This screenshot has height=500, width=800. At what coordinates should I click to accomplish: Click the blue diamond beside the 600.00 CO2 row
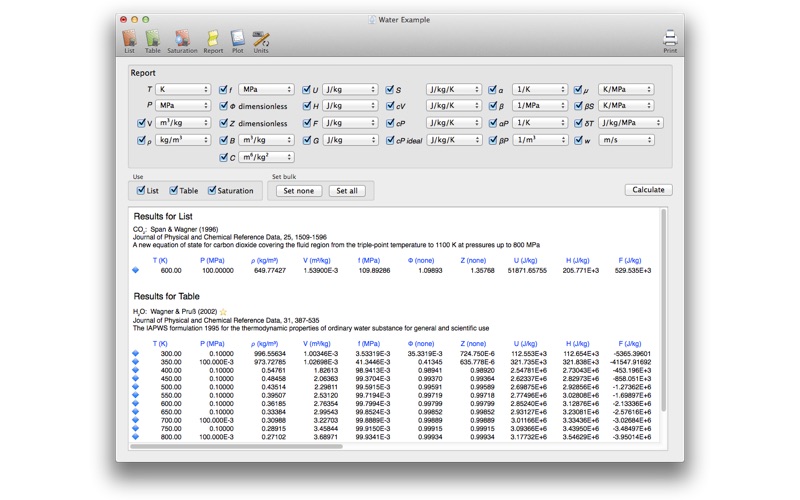[135, 270]
